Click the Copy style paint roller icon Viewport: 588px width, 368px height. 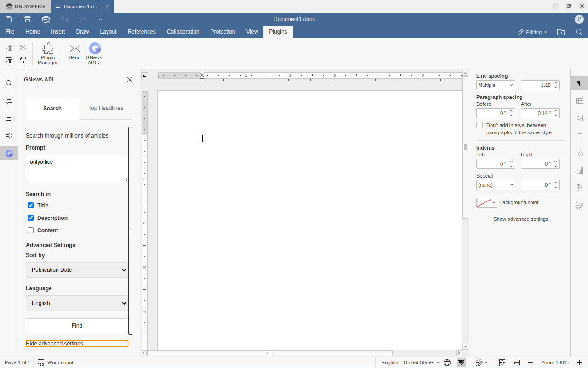tap(23, 60)
